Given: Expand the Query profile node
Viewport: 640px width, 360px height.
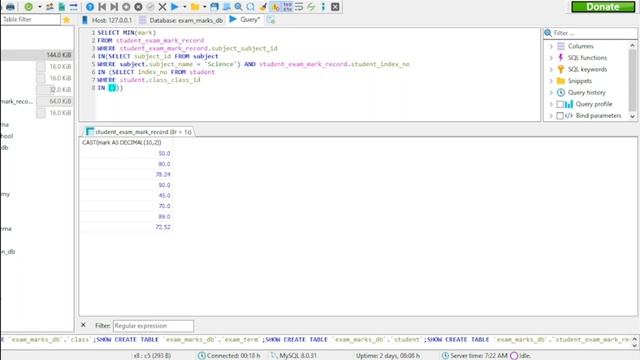Looking at the screenshot, I should tap(551, 104).
